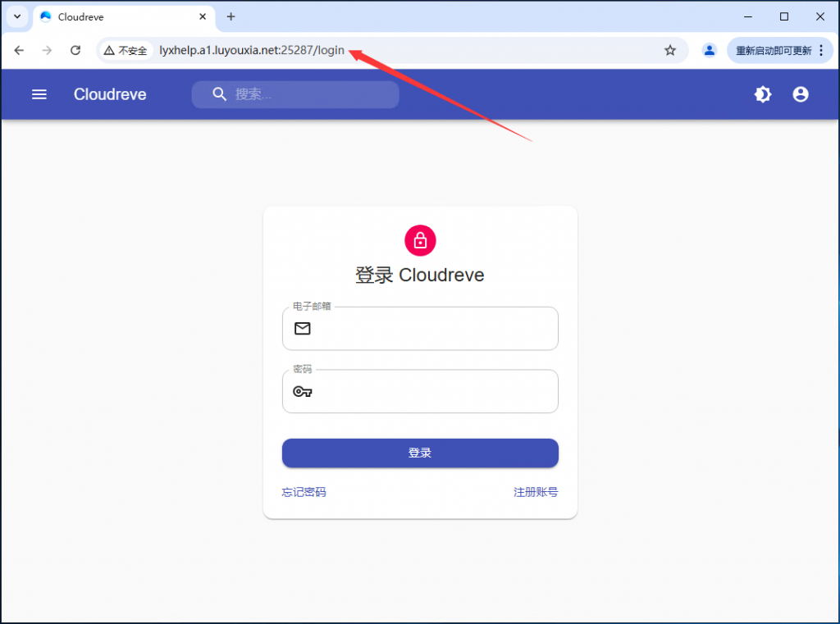This screenshot has width=840, height=624.
Task: Click the reload page icon
Action: [75, 50]
